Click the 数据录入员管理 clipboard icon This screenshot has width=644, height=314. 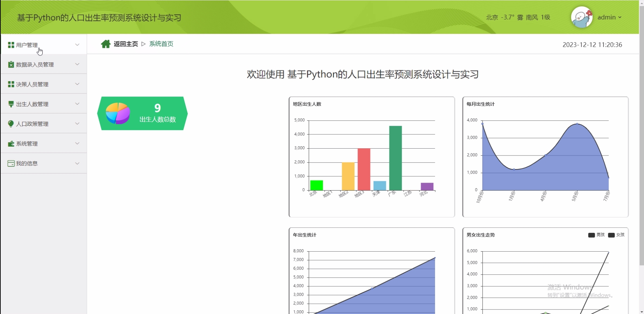click(11, 64)
